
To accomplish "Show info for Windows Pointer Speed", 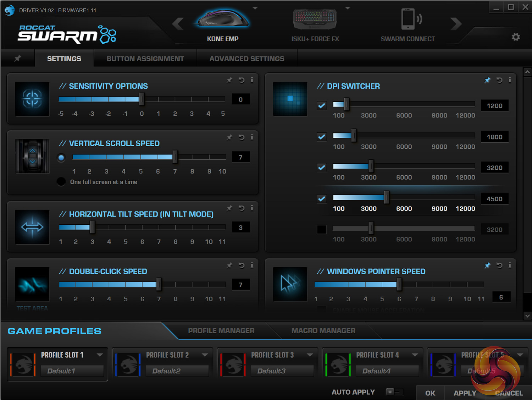I will point(510,265).
